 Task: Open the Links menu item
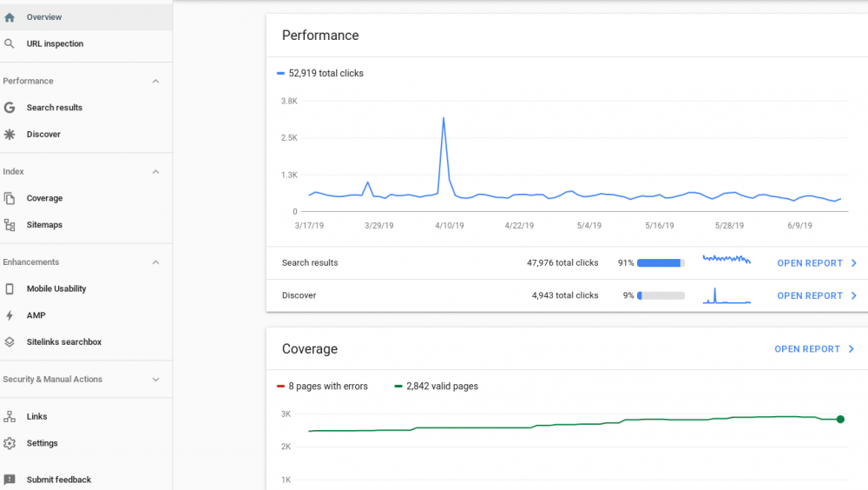(x=36, y=417)
